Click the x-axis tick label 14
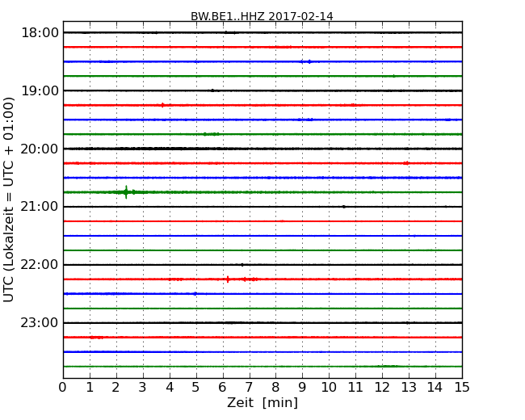Image resolution: width=525 pixels, height=420 pixels. click(x=435, y=388)
